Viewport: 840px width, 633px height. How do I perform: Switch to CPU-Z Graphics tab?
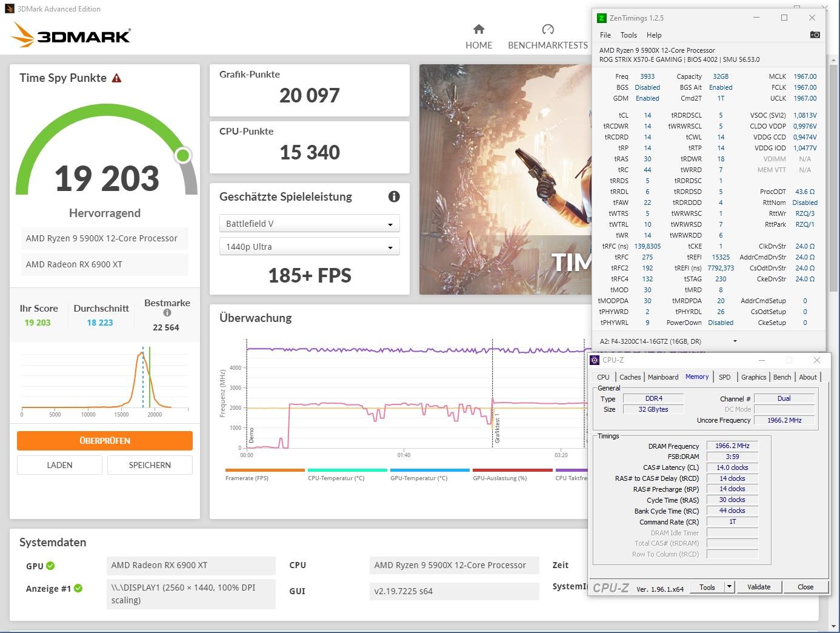click(x=754, y=377)
